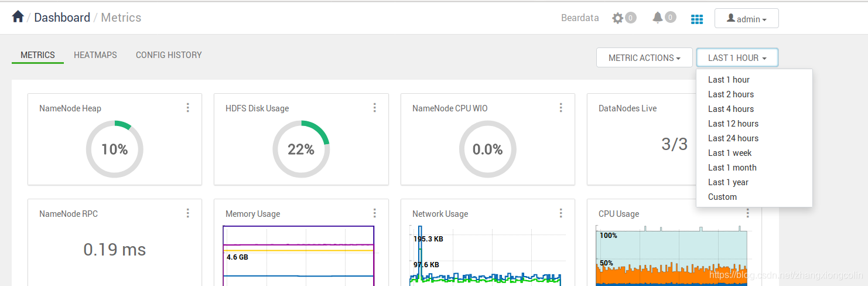Select Last 1 year time range
The width and height of the screenshot is (868, 286).
[754, 182]
